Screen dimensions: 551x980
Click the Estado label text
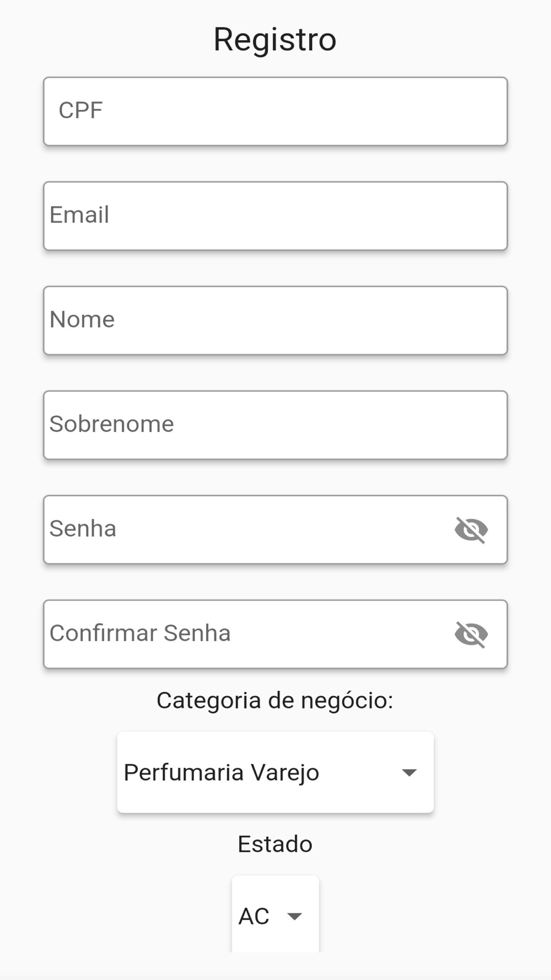pyautogui.click(x=275, y=844)
